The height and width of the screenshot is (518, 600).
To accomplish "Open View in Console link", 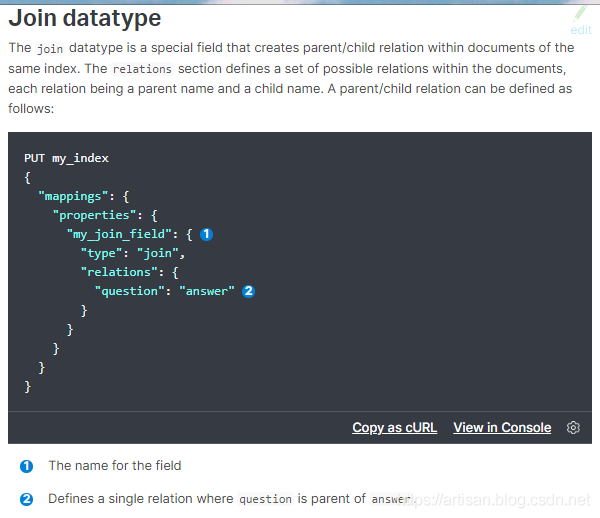I will coord(502,427).
